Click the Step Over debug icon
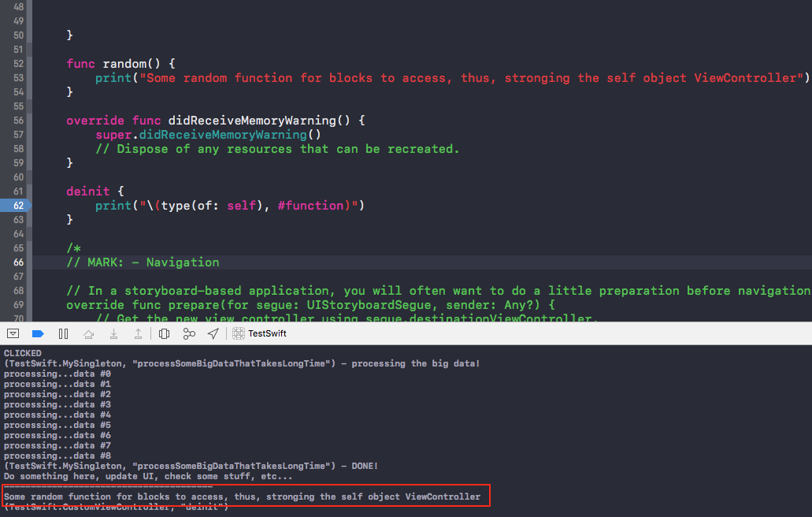812x517 pixels. pos(88,334)
